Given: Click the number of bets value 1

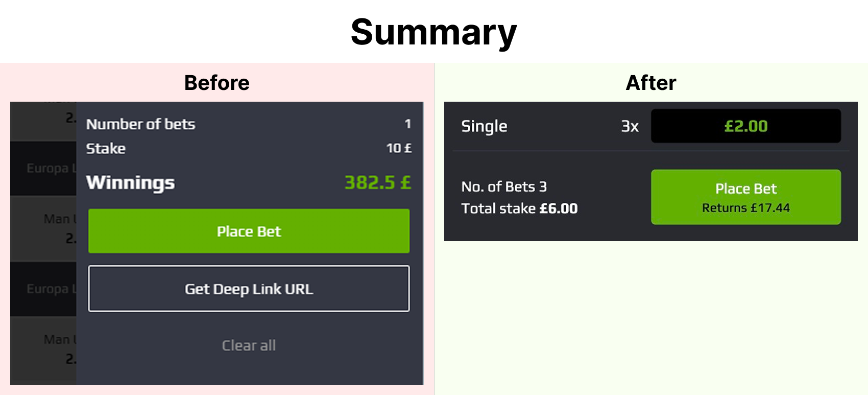Looking at the screenshot, I should point(407,124).
